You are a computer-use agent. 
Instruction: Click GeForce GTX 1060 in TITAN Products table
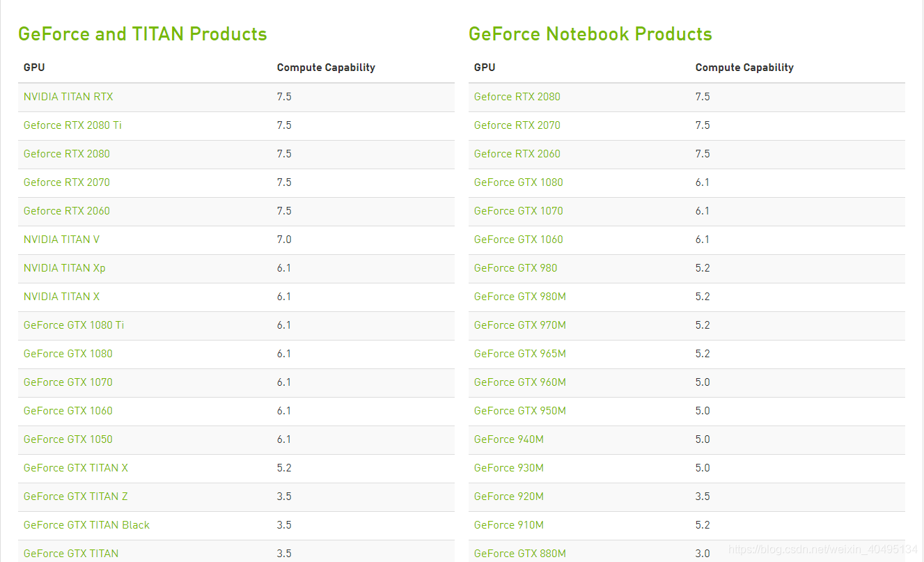[68, 411]
